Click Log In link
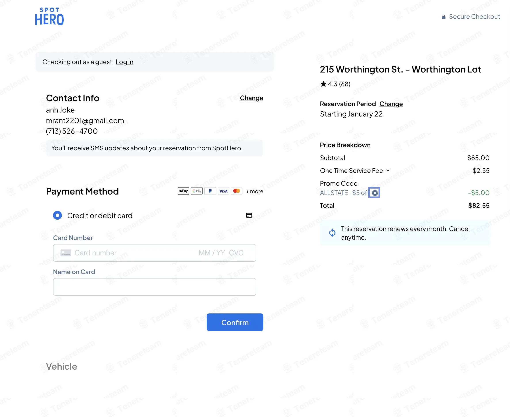The image size is (510, 420). pyautogui.click(x=124, y=62)
